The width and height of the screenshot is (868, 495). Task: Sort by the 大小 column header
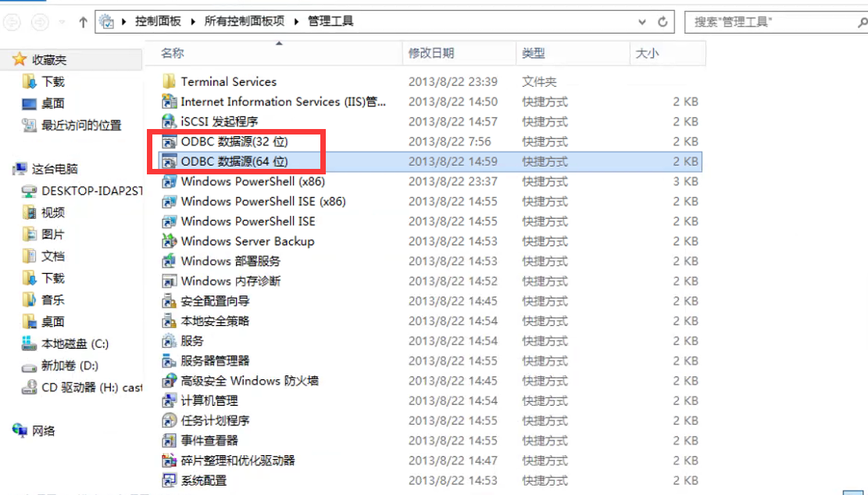point(668,53)
